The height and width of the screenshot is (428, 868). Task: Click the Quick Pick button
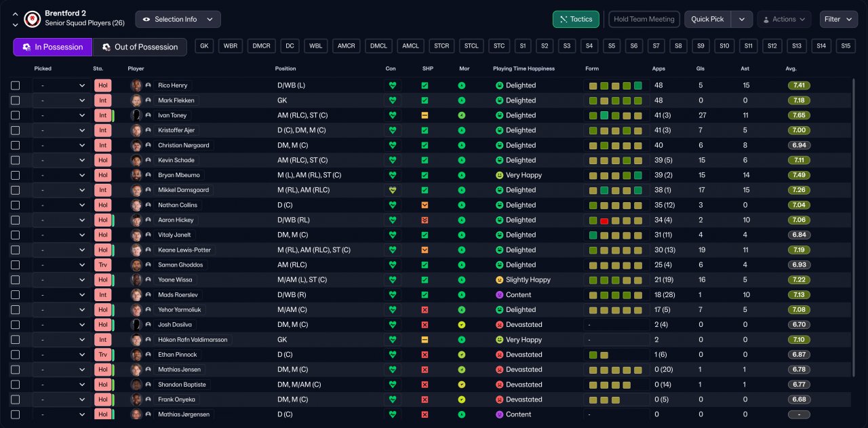pyautogui.click(x=707, y=19)
